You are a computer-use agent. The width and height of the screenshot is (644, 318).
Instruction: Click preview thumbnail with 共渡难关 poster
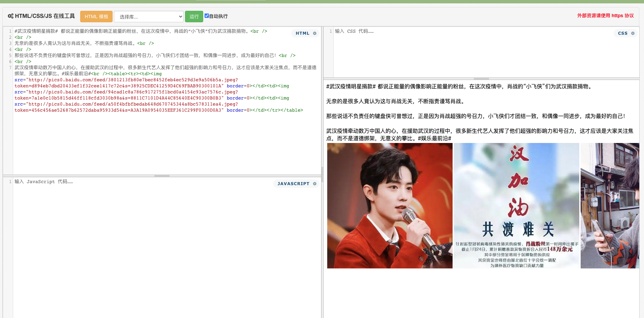(x=516, y=206)
